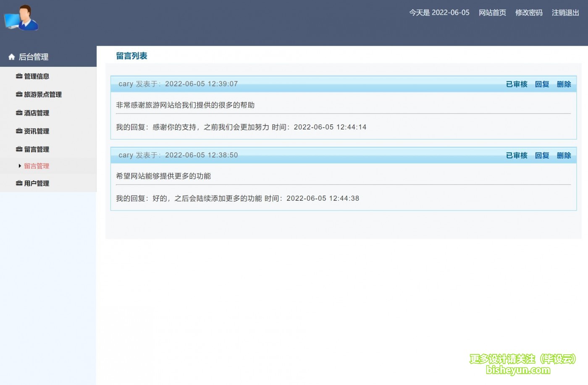This screenshot has width=588, height=385.
Task: Click 网站首页 in the top bar
Action: coord(492,13)
